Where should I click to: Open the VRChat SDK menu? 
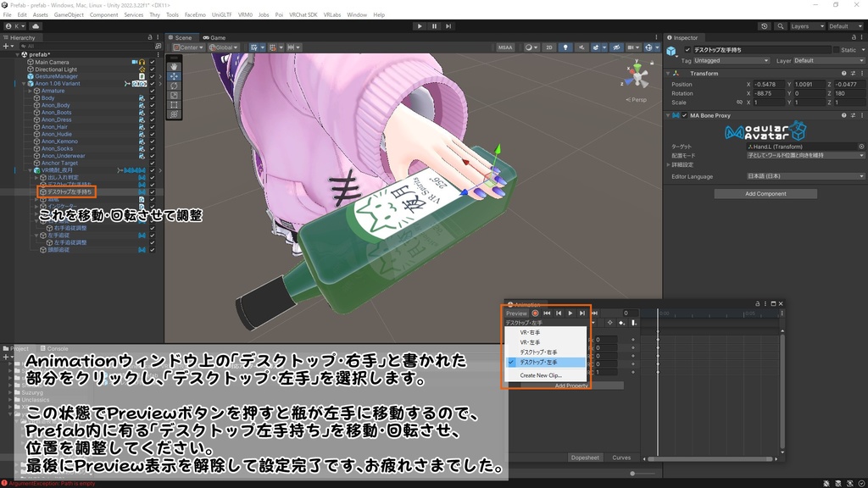click(x=303, y=15)
